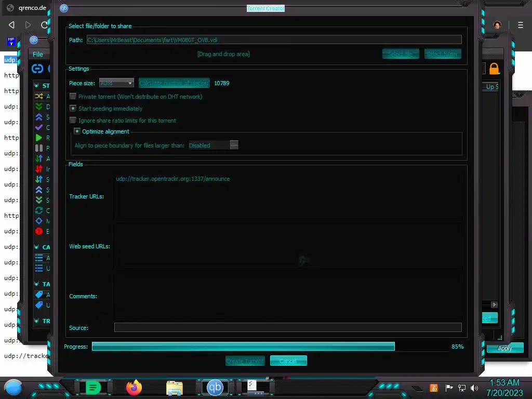The image size is (532, 399).
Task: Open the Start orb menu
Action: tap(13, 388)
